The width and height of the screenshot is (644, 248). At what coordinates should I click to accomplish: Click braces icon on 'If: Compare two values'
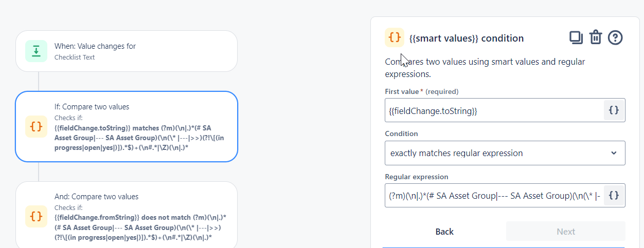click(x=36, y=127)
